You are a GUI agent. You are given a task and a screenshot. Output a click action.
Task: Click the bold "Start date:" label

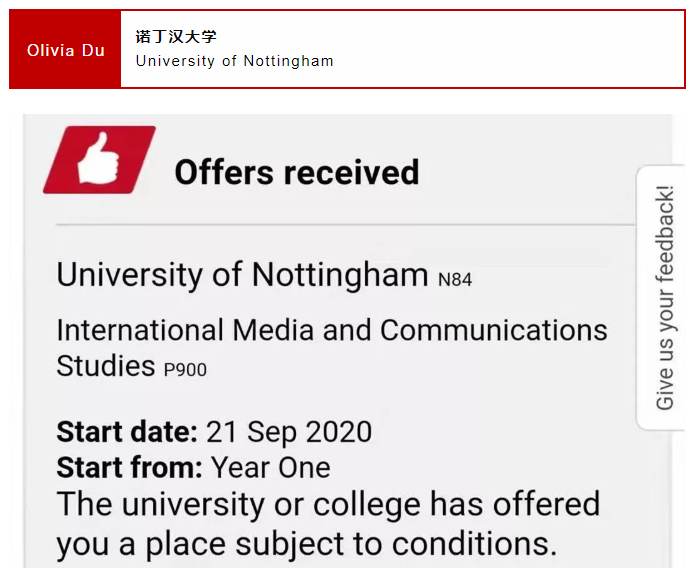(x=127, y=432)
